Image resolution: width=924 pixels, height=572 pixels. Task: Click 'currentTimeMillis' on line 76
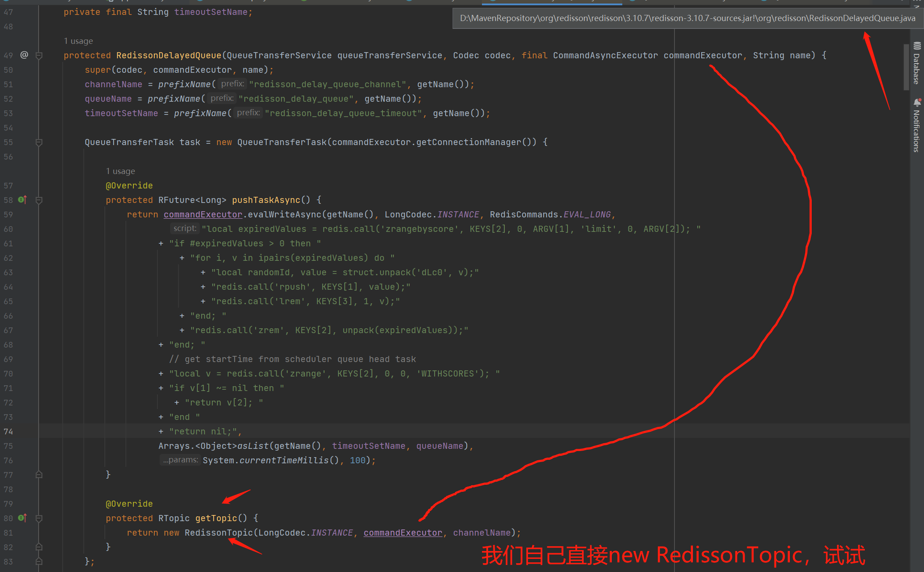(284, 460)
